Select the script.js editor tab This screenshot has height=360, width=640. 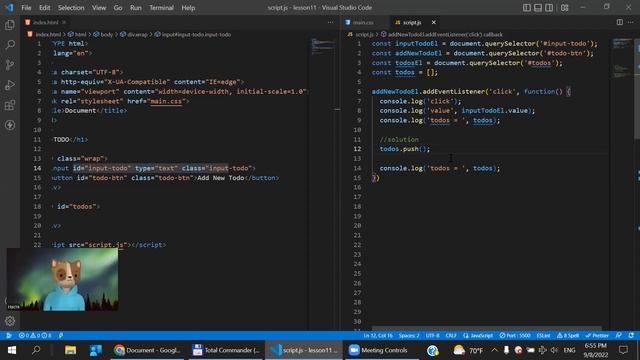pos(411,22)
